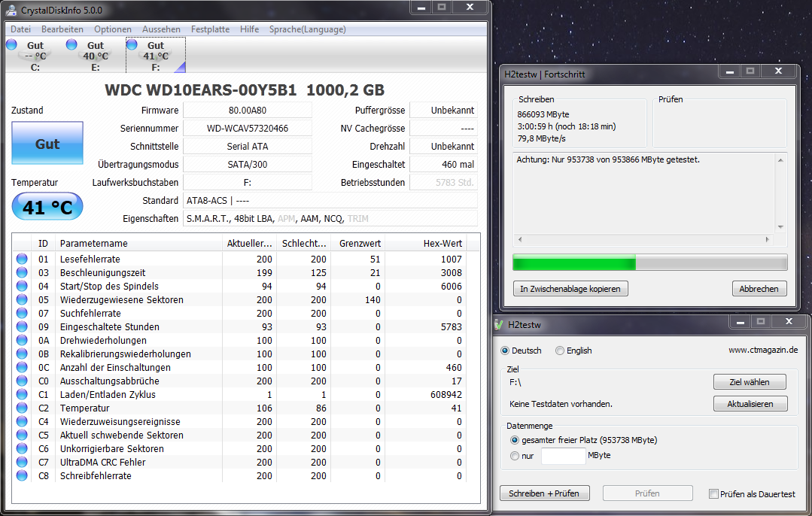Click status orb for UltraDMA CRC Fehler
812x516 pixels.
[22, 462]
